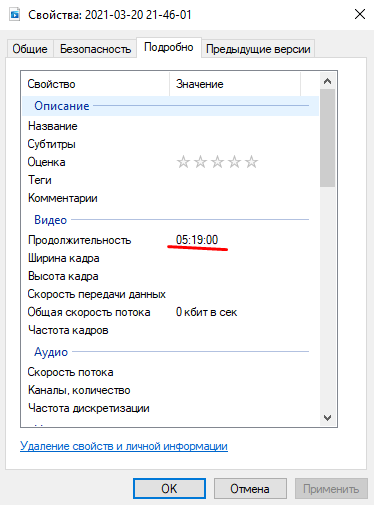Select the Высота кадра row
The image size is (374, 505).
point(170,276)
